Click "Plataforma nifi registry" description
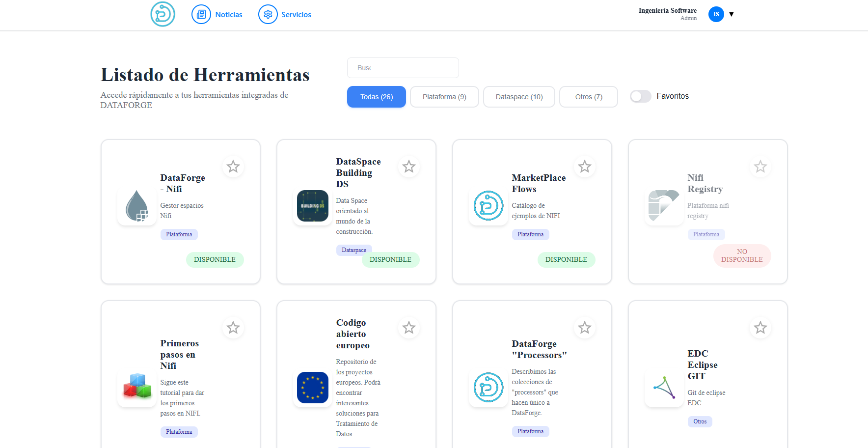The height and width of the screenshot is (448, 868). click(708, 211)
